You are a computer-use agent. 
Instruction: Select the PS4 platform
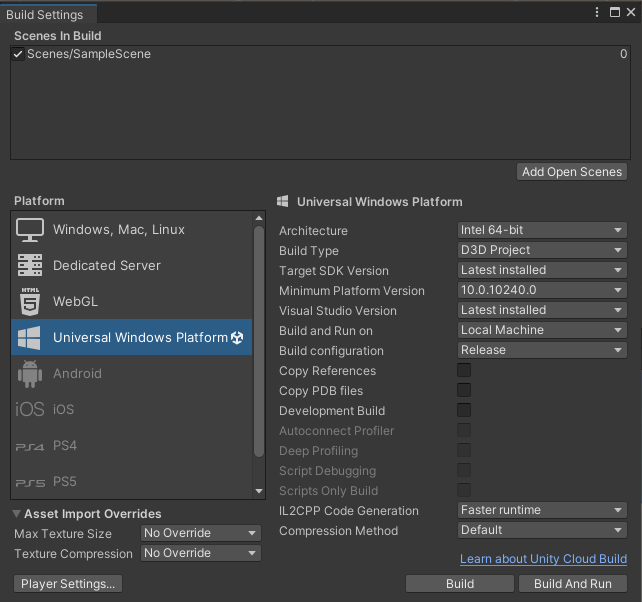click(132, 446)
